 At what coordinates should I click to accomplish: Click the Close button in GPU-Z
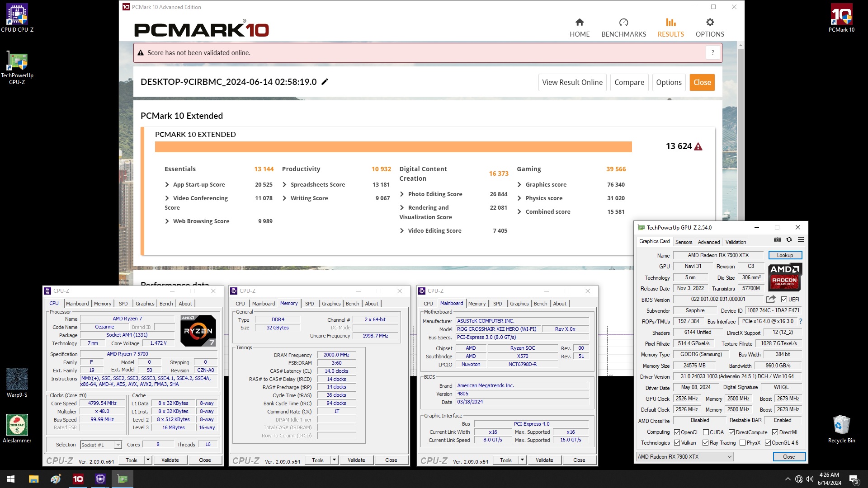click(x=789, y=457)
